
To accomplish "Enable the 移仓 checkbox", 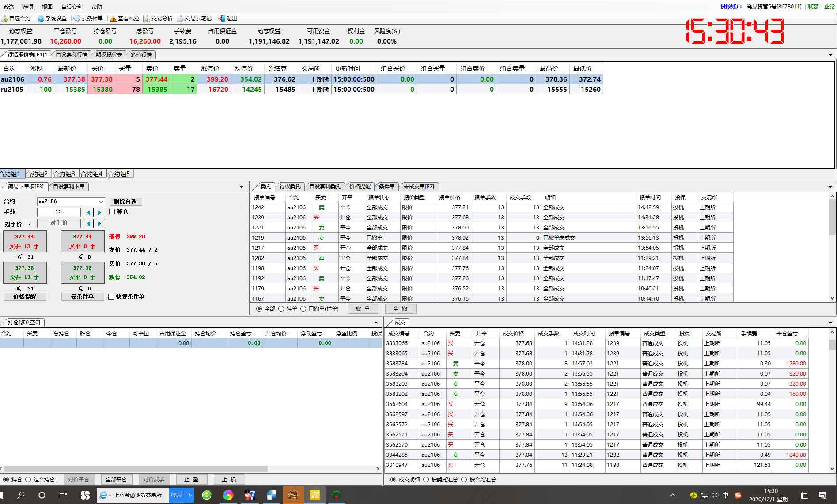I will point(112,212).
